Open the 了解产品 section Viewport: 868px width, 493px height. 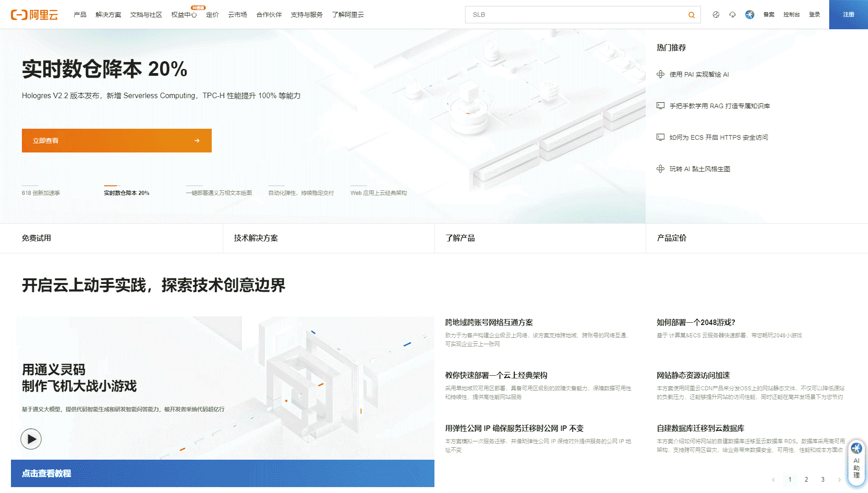coord(540,238)
